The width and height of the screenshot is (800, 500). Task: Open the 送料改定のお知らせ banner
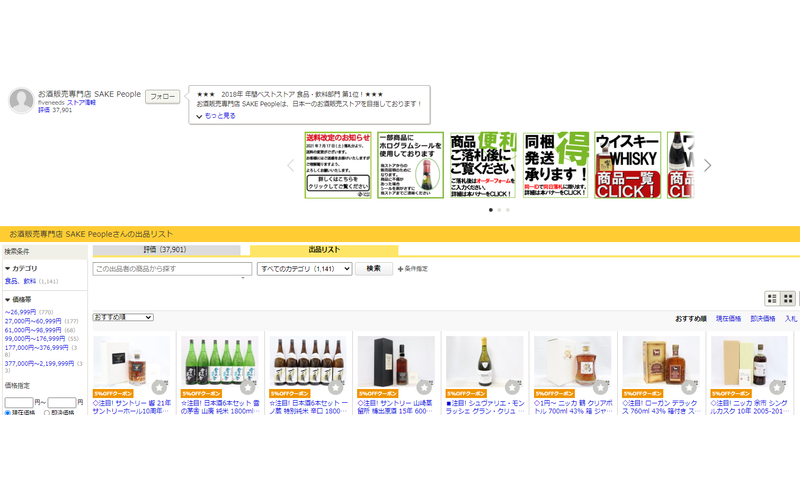click(338, 165)
